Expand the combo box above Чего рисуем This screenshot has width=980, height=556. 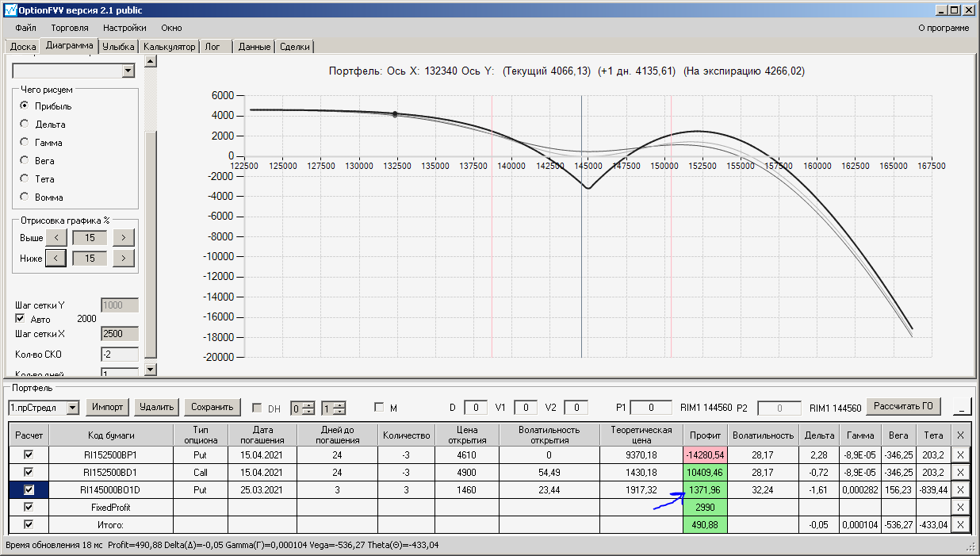click(x=128, y=71)
